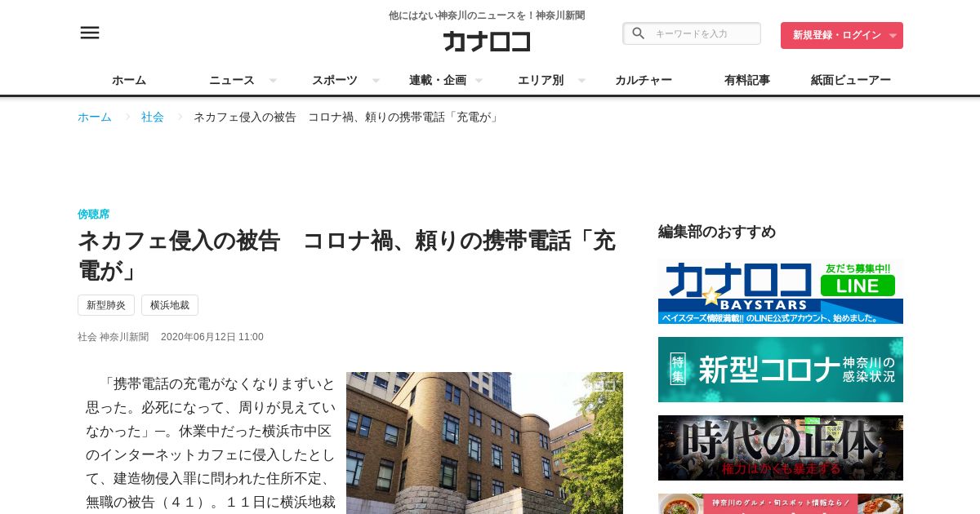Image resolution: width=980 pixels, height=514 pixels.
Task: Go to ホーム via breadcrumb
Action: point(95,117)
